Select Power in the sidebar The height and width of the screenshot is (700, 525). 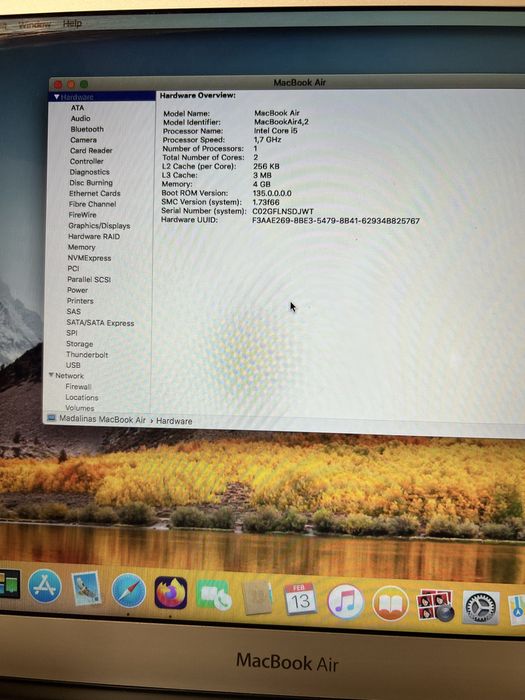coord(77,290)
